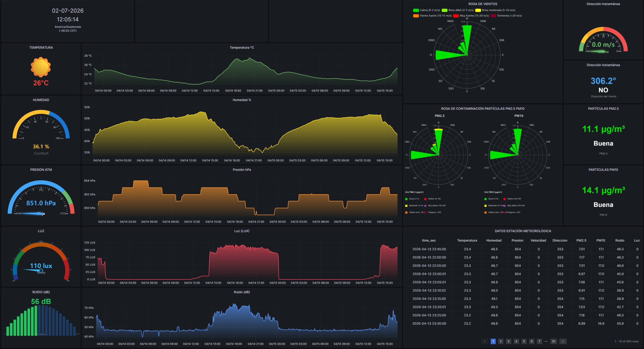
Task: Sort table by Temperatura column header
Action: point(467,241)
